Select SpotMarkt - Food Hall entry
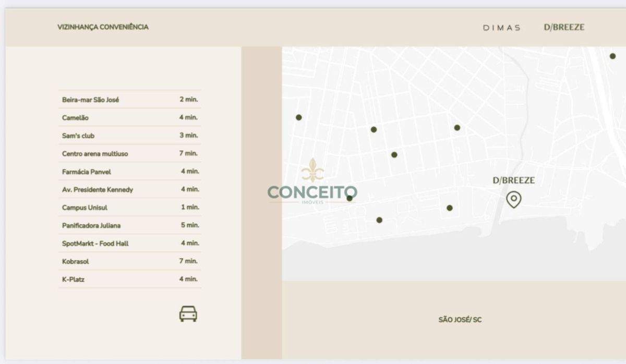This screenshot has height=364, width=626. tap(129, 243)
